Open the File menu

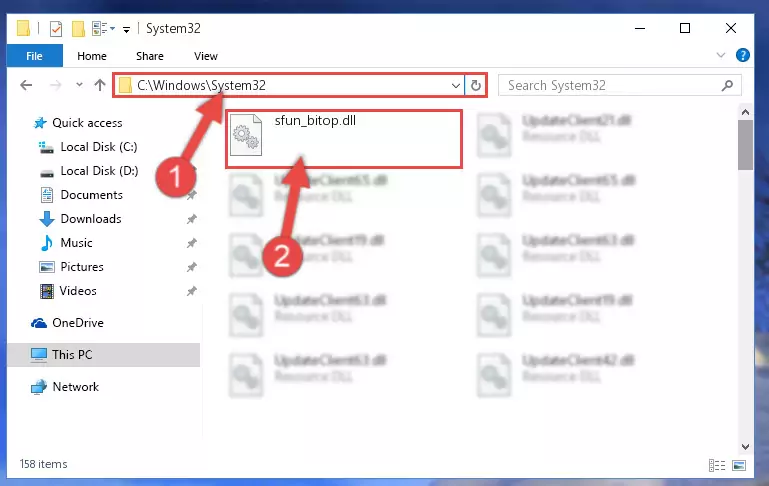coord(34,56)
